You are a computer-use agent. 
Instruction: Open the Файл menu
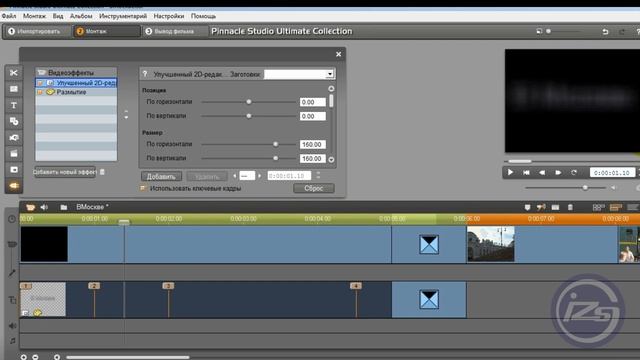9,16
